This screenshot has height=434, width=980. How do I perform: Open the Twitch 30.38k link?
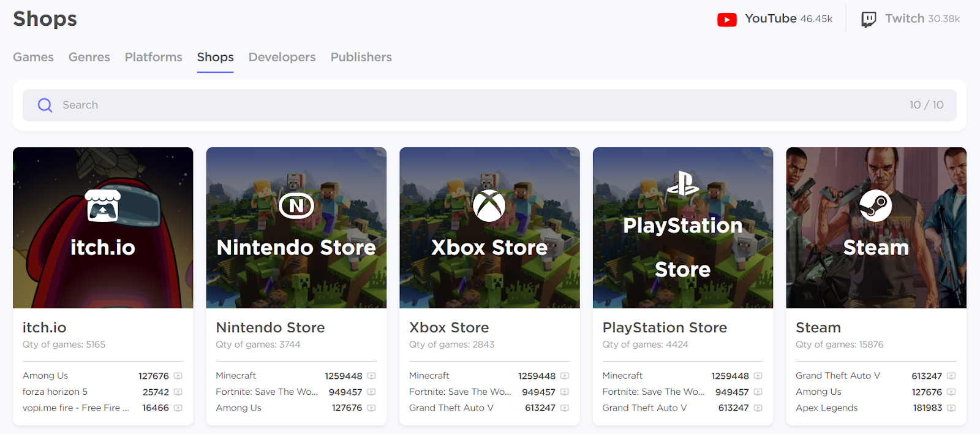tap(910, 19)
